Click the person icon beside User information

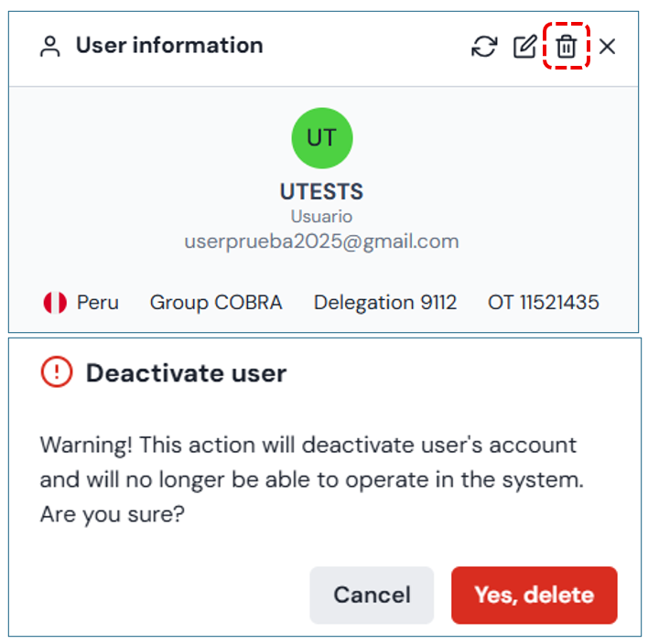[x=50, y=47]
